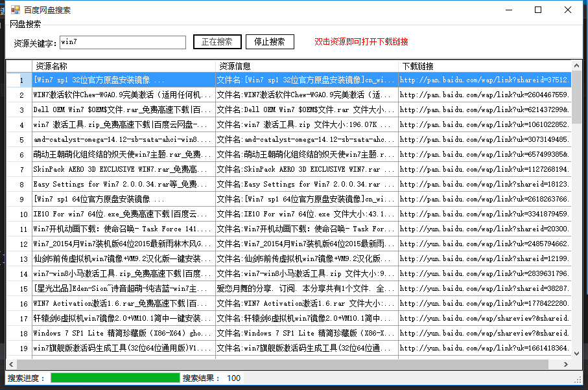Screen dimensions: 588x390
Task: Close the 百度网盘搜索 window
Action: point(568,10)
